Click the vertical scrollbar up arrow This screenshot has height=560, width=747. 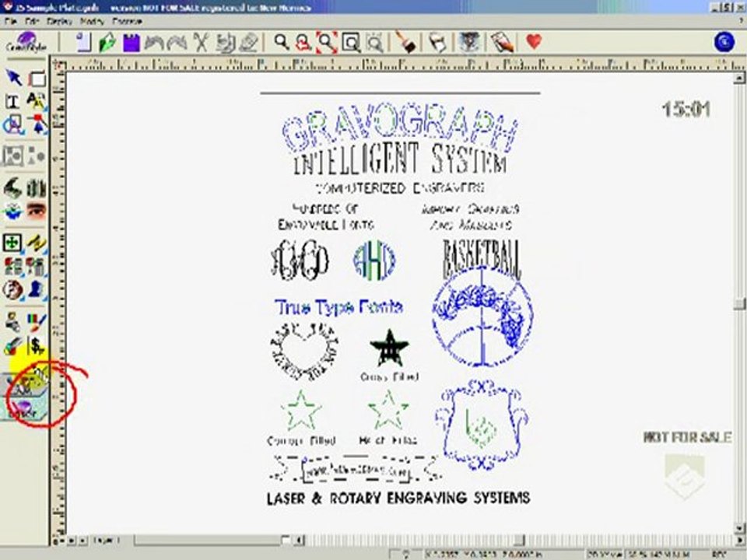[x=739, y=78]
